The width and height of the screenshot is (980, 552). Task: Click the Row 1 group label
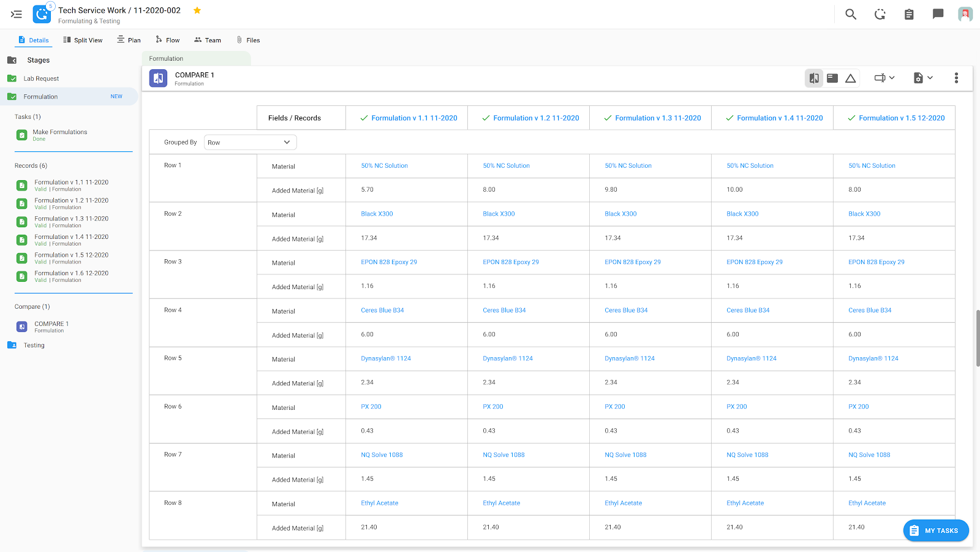coord(173,165)
